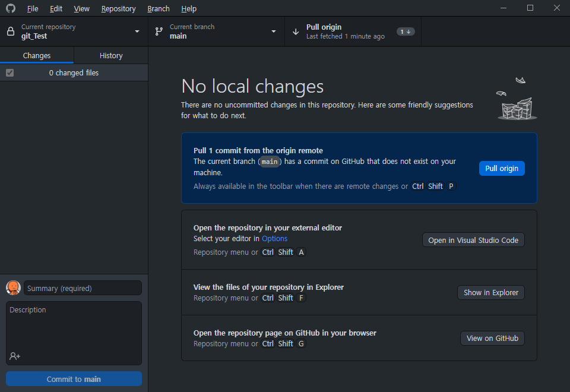Focus the Summary (required) input field

point(83,288)
